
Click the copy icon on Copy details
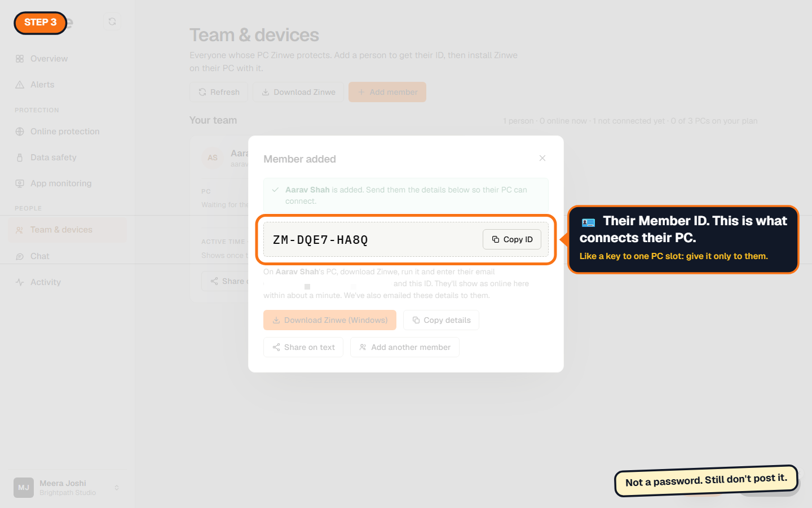point(416,320)
